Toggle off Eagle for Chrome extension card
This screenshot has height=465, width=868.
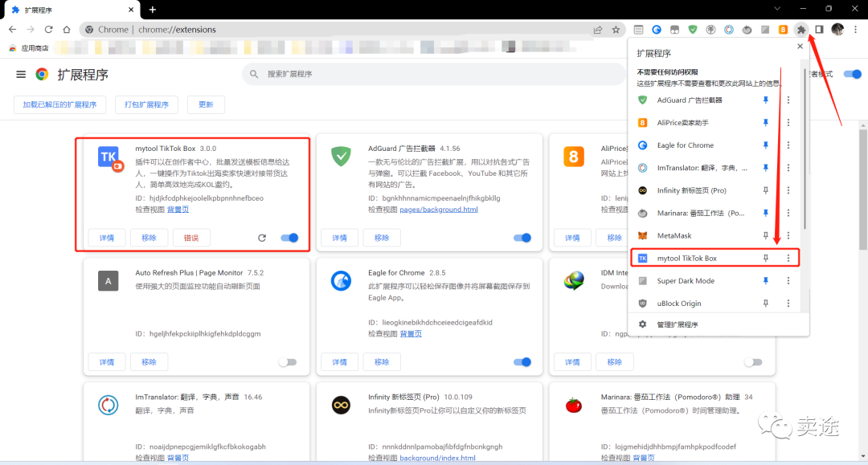[x=522, y=362]
